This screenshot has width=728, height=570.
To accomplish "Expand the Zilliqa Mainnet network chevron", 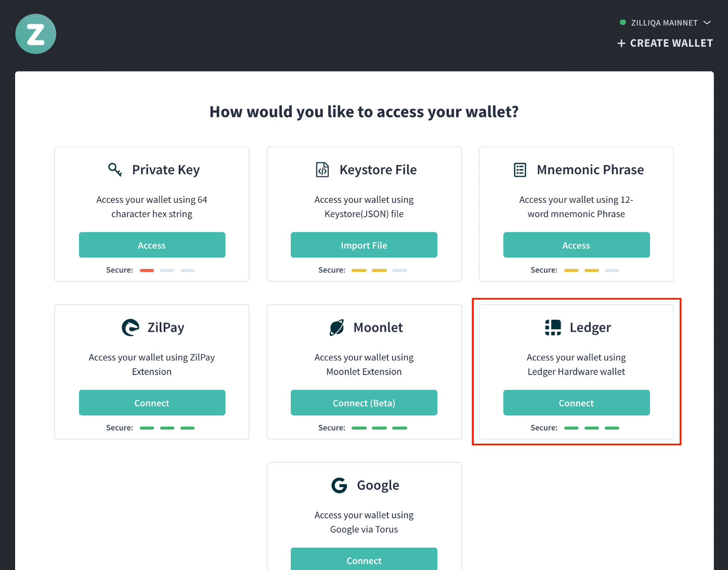I will click(x=707, y=23).
